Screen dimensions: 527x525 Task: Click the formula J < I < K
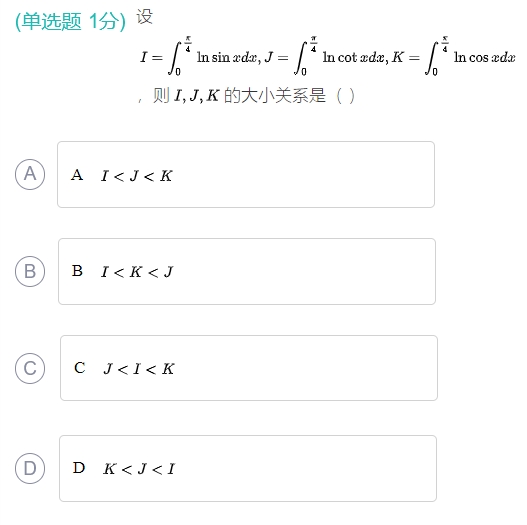139,369
